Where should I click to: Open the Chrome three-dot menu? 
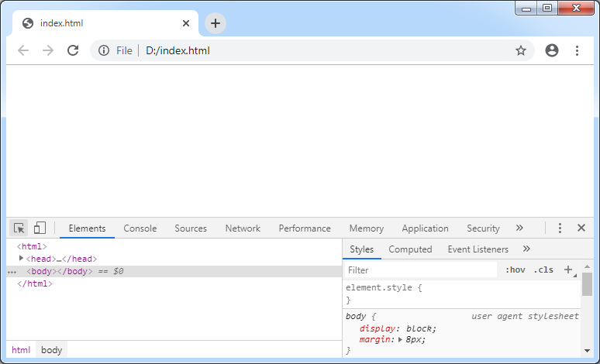(577, 50)
